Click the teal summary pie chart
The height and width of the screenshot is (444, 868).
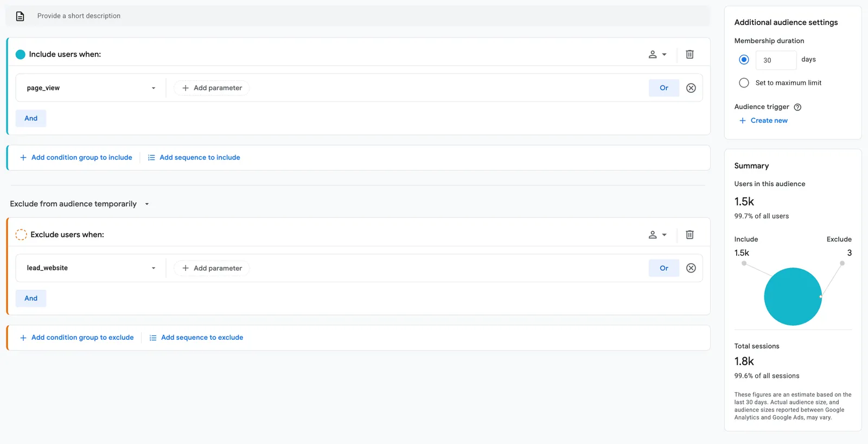tap(793, 296)
